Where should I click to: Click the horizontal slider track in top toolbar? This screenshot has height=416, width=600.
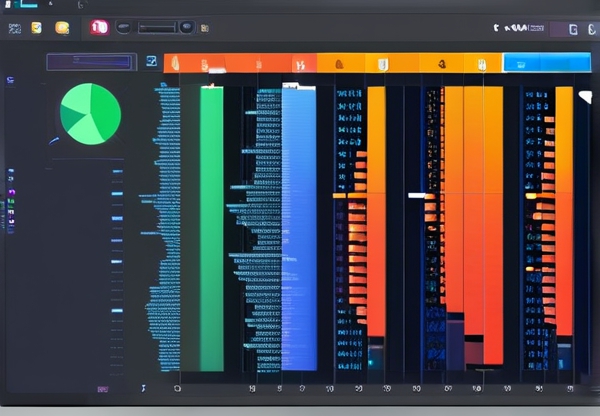pyautogui.click(x=158, y=27)
